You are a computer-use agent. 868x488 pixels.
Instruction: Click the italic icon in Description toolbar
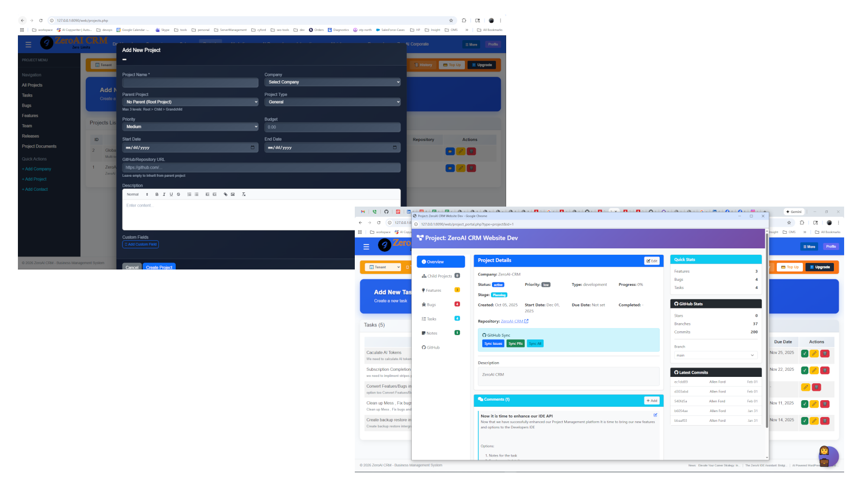[x=164, y=194]
